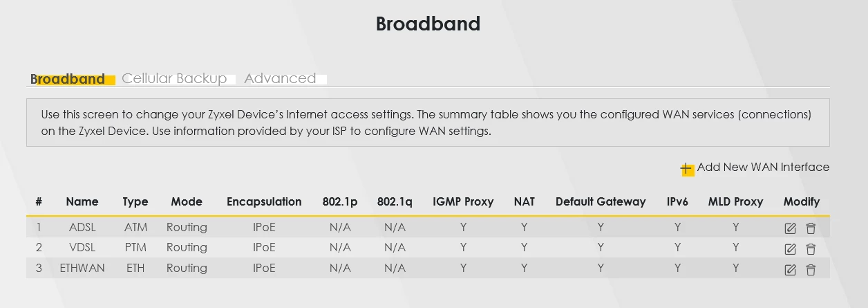This screenshot has height=308, width=868.
Task: Select the ETHWAN name cell
Action: (82, 268)
